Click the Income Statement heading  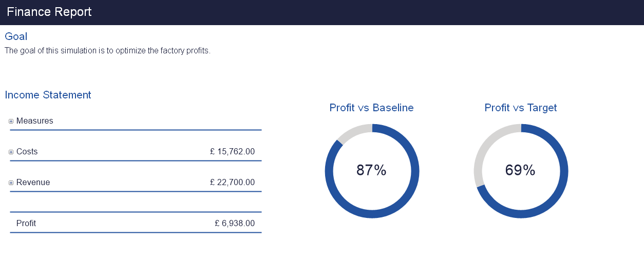click(48, 95)
